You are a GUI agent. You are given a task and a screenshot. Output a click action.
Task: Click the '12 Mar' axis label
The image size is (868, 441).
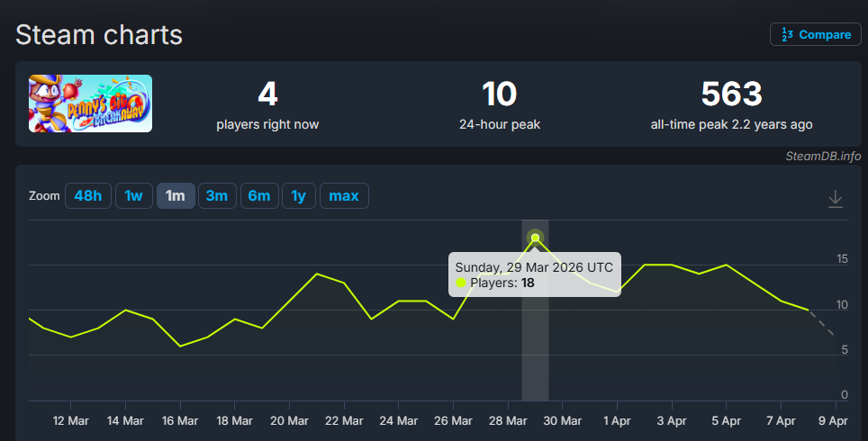pos(70,421)
